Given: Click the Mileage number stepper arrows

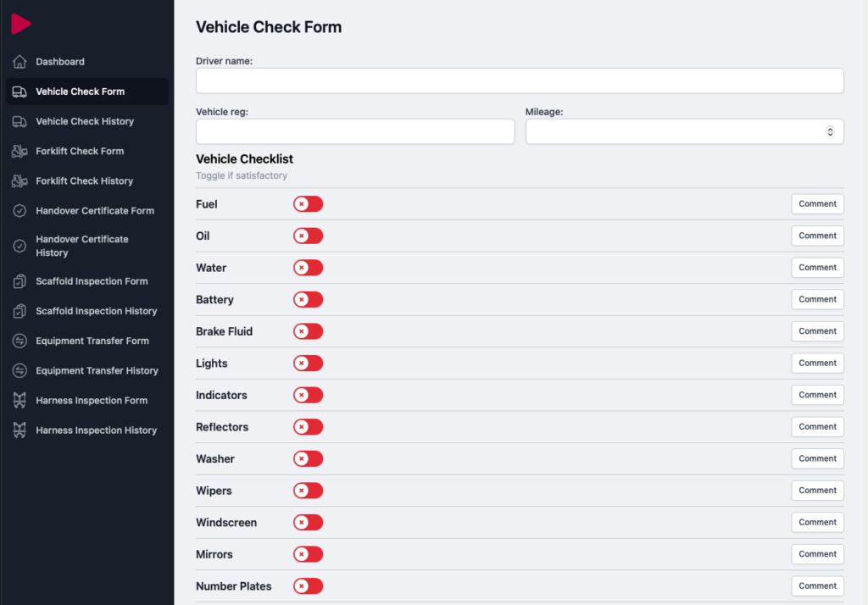Looking at the screenshot, I should click(830, 131).
